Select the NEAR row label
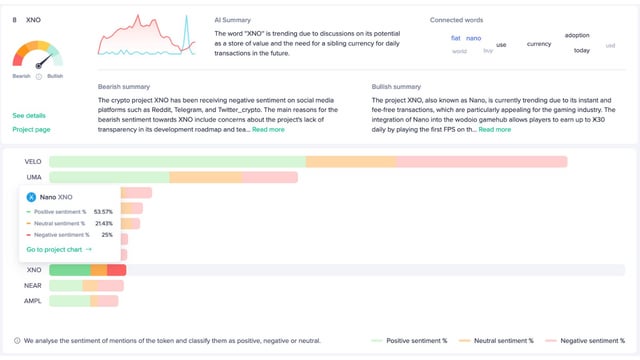This screenshot has width=640, height=360. [33, 285]
